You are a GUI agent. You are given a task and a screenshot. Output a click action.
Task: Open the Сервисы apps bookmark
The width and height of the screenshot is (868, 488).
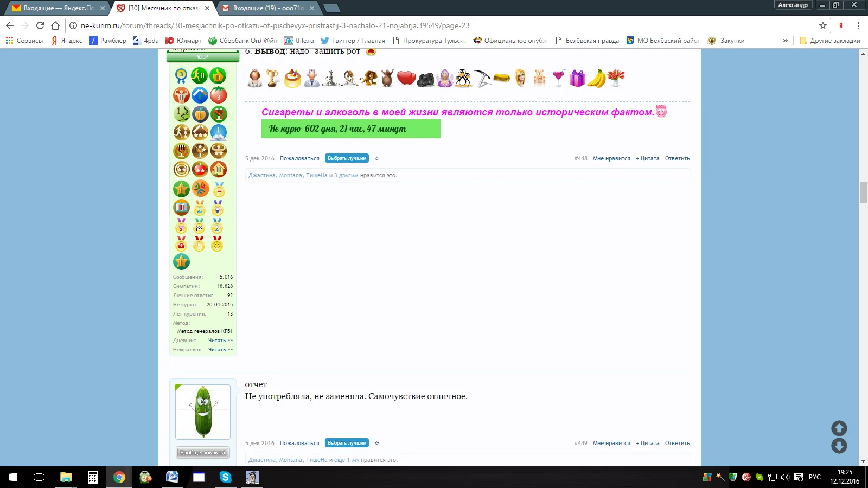coord(24,41)
